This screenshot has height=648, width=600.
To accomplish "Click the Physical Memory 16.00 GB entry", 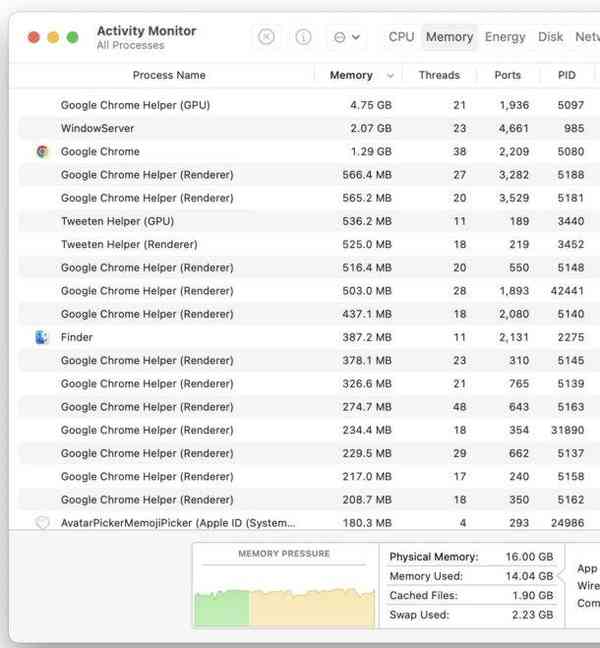I will 471,557.
